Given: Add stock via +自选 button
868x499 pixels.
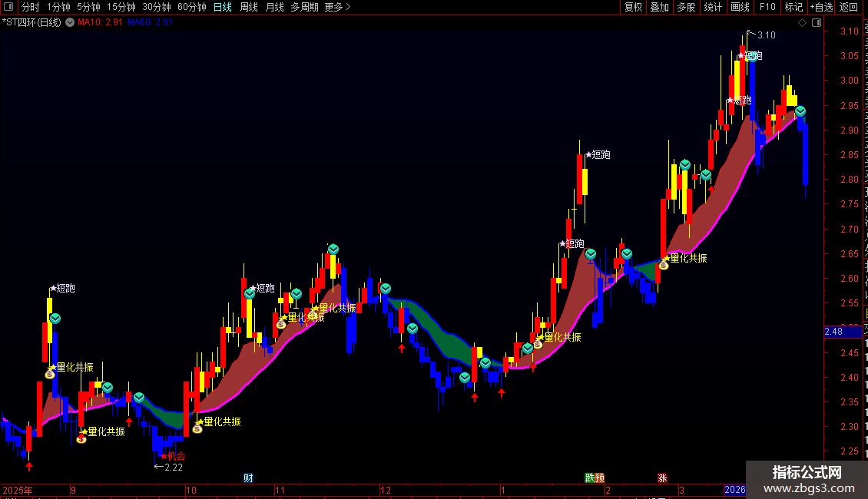Looking at the screenshot, I should [821, 7].
